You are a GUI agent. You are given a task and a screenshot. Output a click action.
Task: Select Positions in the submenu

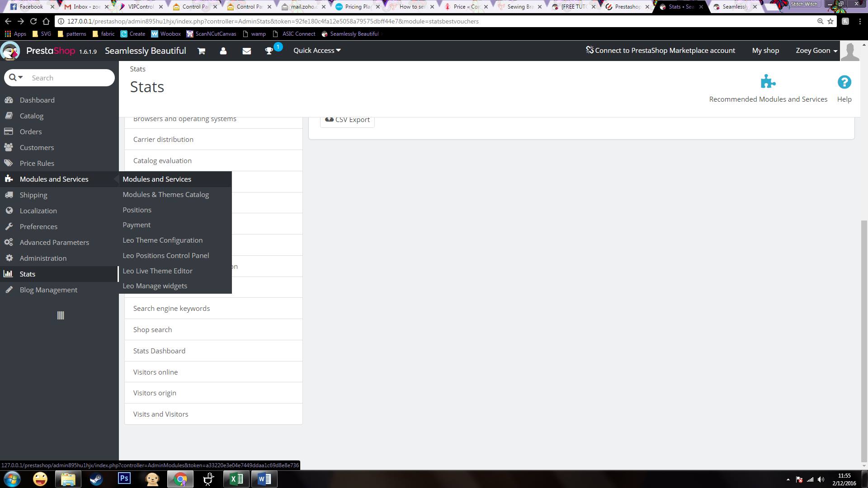(137, 210)
